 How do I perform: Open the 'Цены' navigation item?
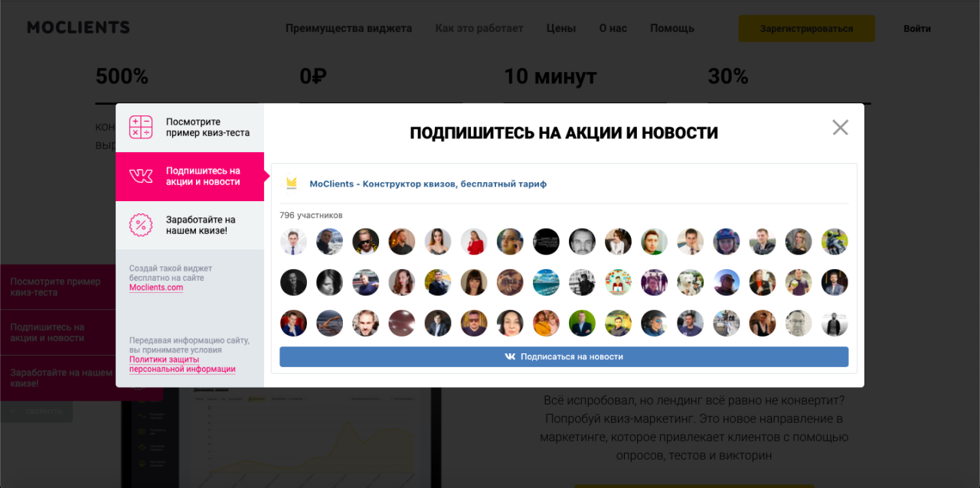pos(561,28)
